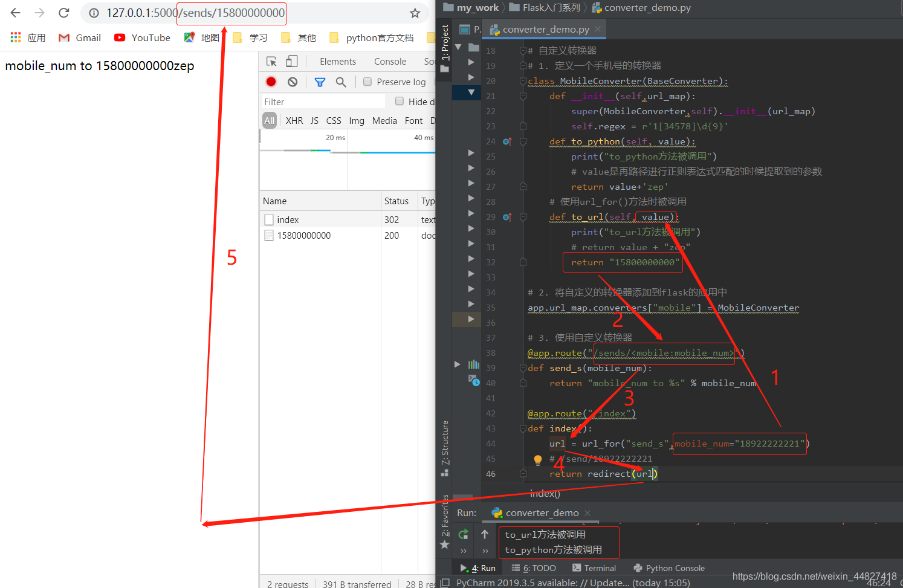903x588 pixels.
Task: Click override gutter marker on line 24
Action: coord(507,141)
